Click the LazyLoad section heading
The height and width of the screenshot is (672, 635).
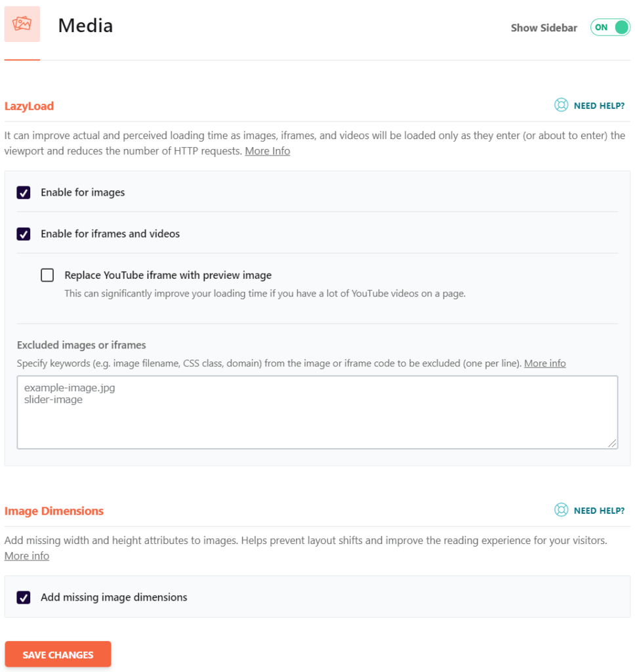tap(29, 106)
